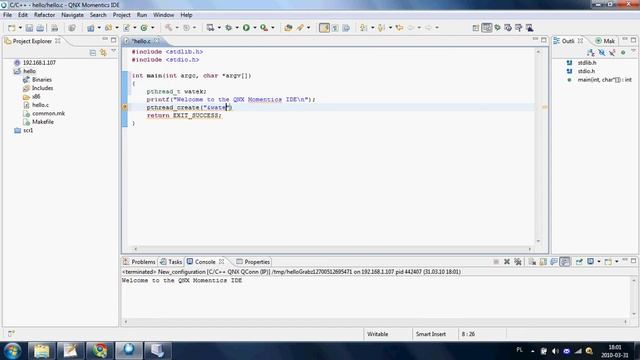Toggle Link with Editor in Project Explorer
Screen dimensions: 640x360
coord(103,53)
